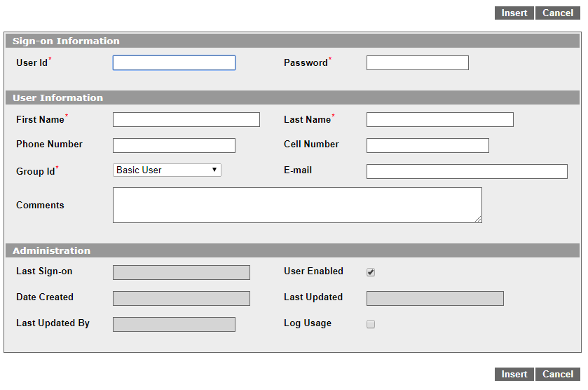This screenshot has height=390, width=588.
Task: Click the Date Created label
Action: (x=45, y=297)
